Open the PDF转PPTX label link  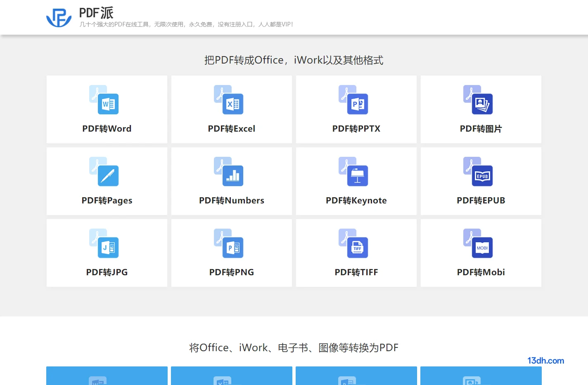[356, 129]
